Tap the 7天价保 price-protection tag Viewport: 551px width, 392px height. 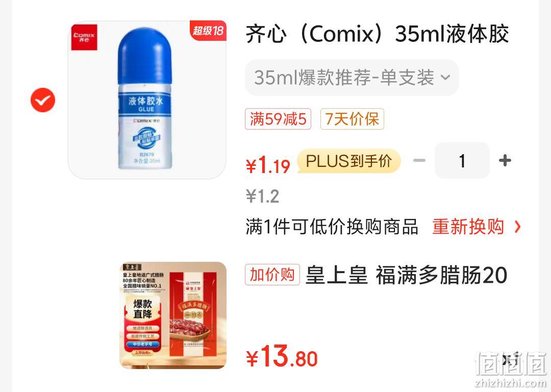tap(352, 119)
